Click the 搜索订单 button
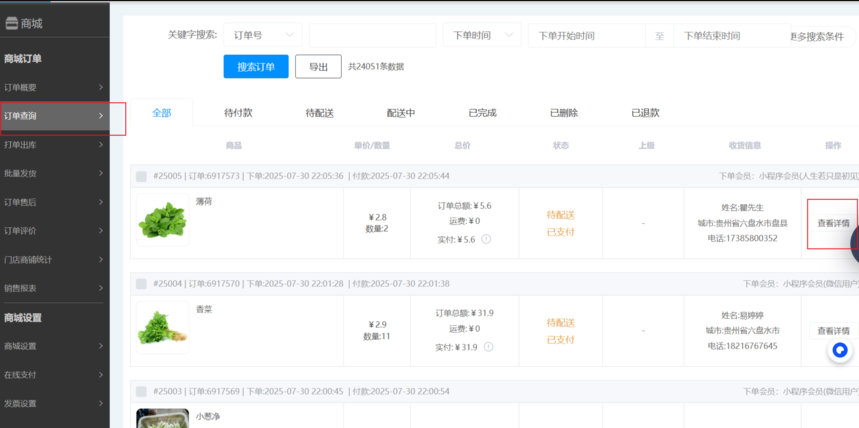Screen dimensions: 859x428 (256, 67)
